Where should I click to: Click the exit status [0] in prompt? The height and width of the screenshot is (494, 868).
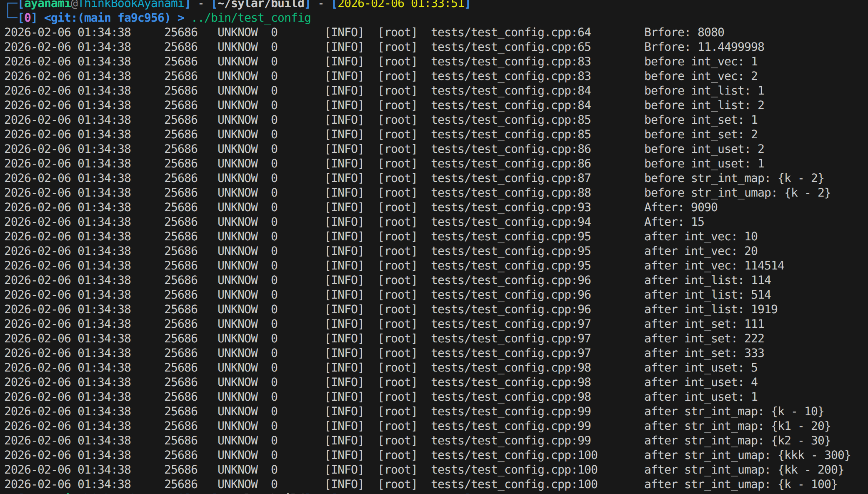[28, 18]
